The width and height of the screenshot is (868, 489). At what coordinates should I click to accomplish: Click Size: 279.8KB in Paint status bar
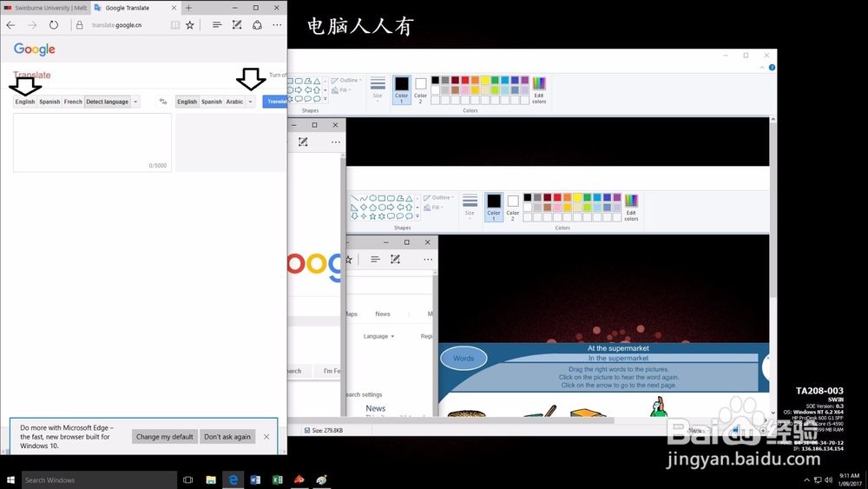[324, 430]
